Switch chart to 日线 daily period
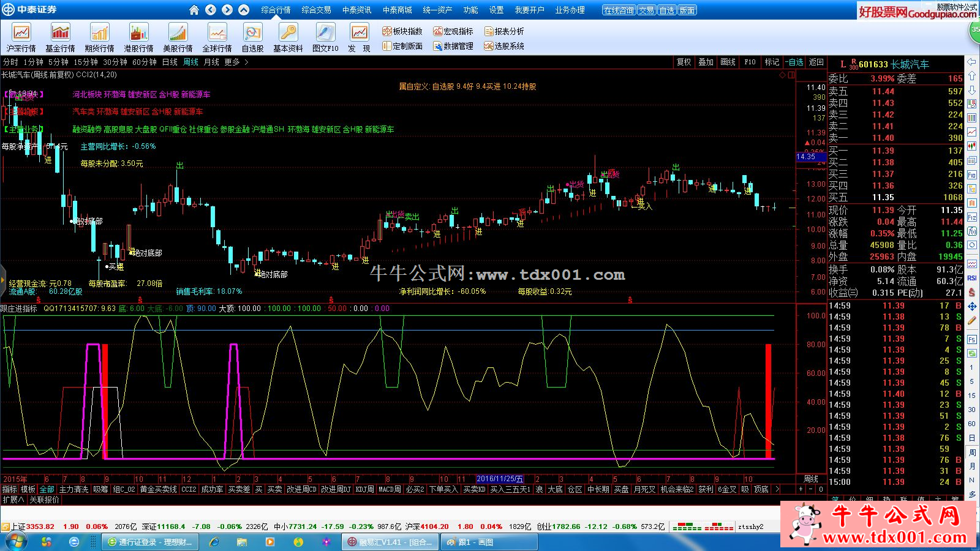The image size is (980, 551). click(170, 62)
